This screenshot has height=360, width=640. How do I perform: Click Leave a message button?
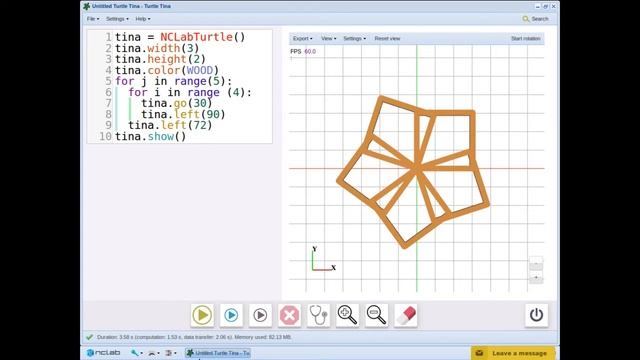pyautogui.click(x=513, y=353)
